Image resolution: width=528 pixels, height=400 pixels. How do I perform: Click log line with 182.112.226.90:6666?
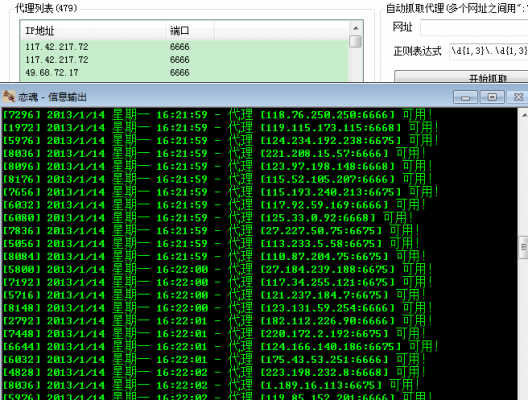218,321
